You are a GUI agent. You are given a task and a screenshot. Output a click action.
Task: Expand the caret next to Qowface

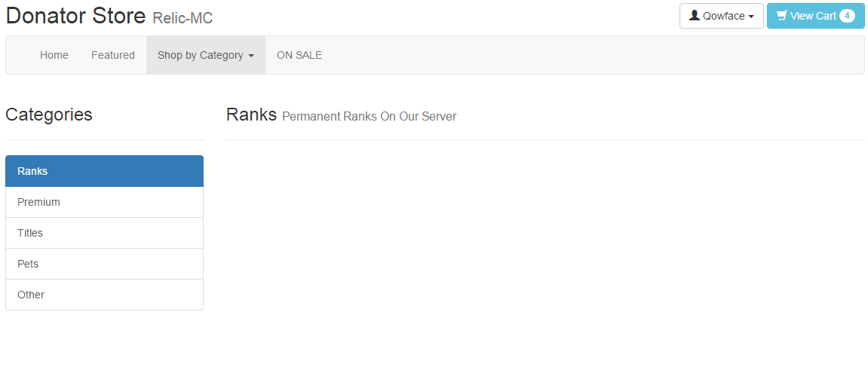click(x=751, y=17)
